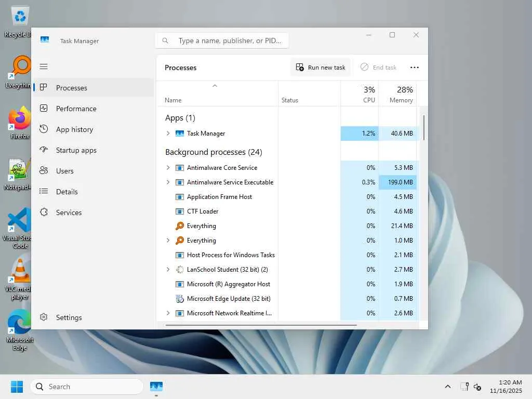532x399 pixels.
Task: Click the Startup apps gauge icon
Action: (44, 150)
